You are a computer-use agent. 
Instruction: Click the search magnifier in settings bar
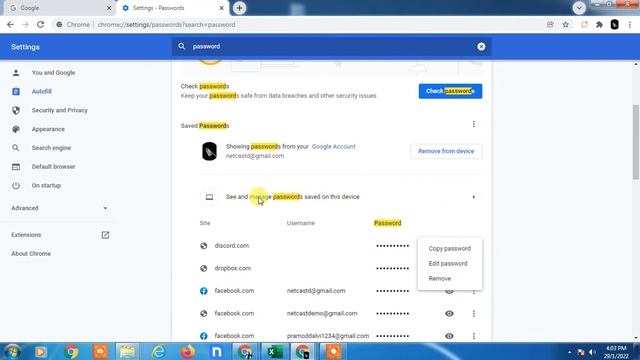point(182,47)
